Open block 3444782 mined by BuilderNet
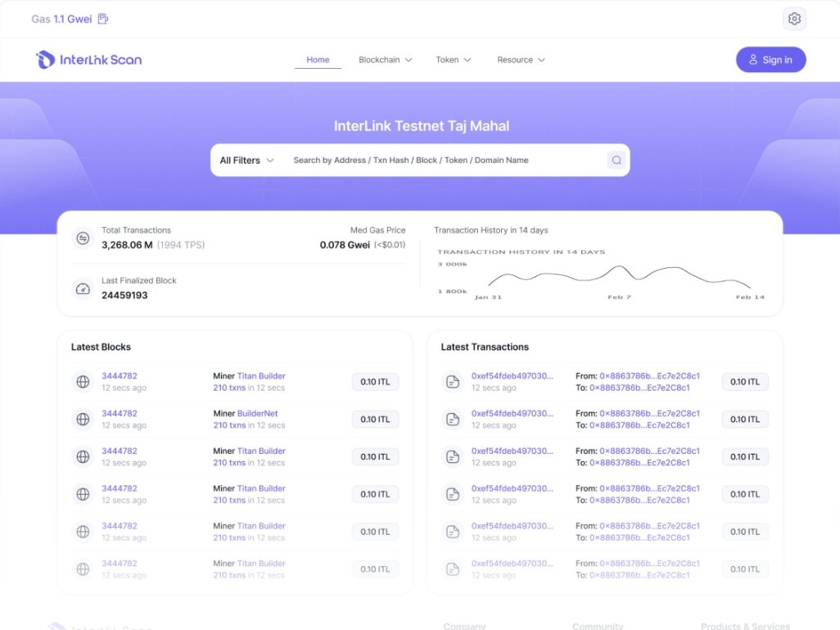The height and width of the screenshot is (630, 840). 120,414
